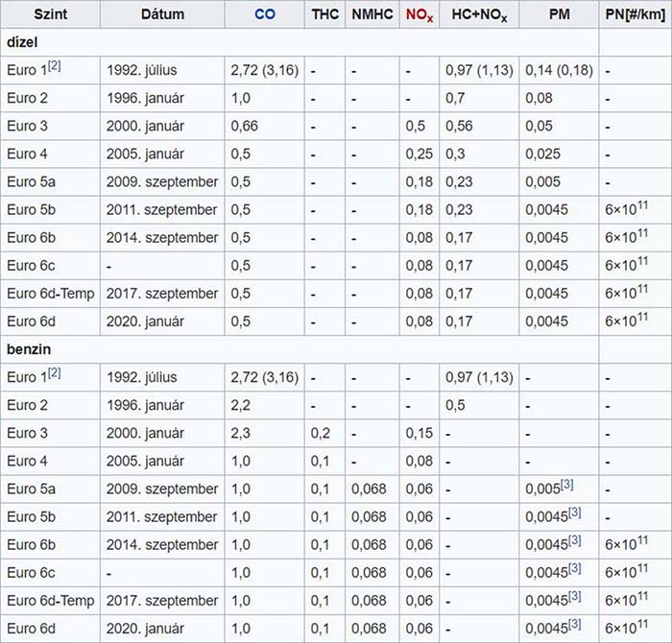This screenshot has height=643, width=672.
Task: Select the diesel Euro 6d-Temp row label
Action: (x=51, y=294)
